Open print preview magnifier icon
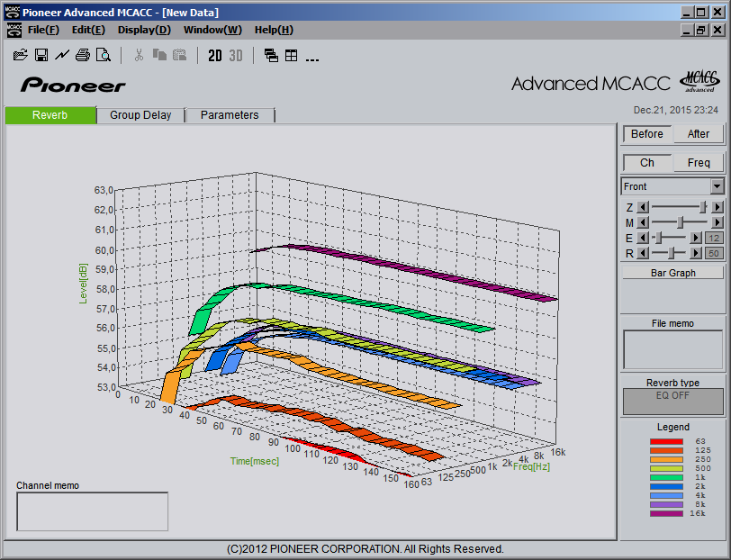 103,55
